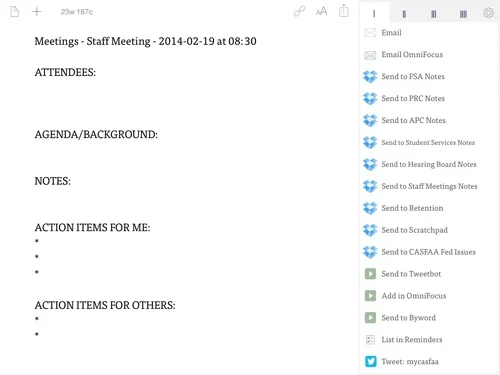Select Send to CASFAA Fed Issues
Screen dimensions: 500x375
(428, 252)
